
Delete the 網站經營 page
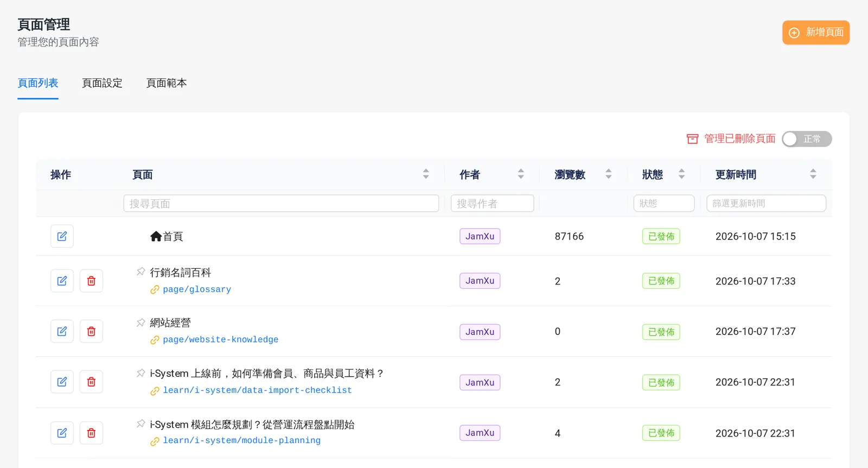click(x=91, y=331)
